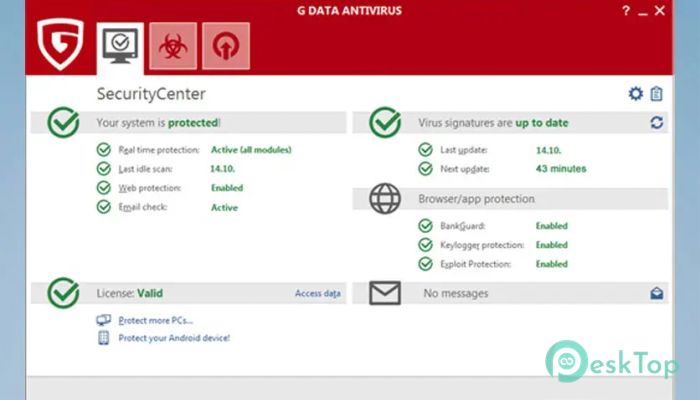Click the G DATA shield logo
This screenshot has height=400, width=700.
point(60,44)
